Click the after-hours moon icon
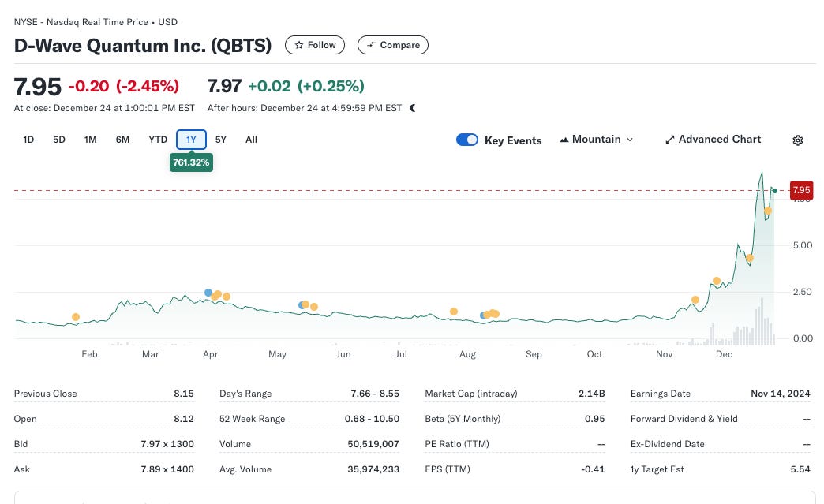The image size is (824, 504). point(413,108)
